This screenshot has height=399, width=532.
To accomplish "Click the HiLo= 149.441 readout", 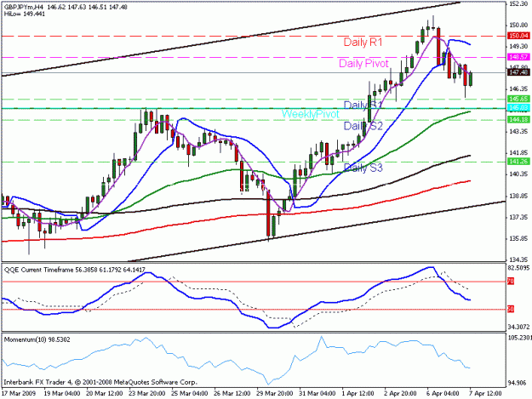I will [x=25, y=14].
